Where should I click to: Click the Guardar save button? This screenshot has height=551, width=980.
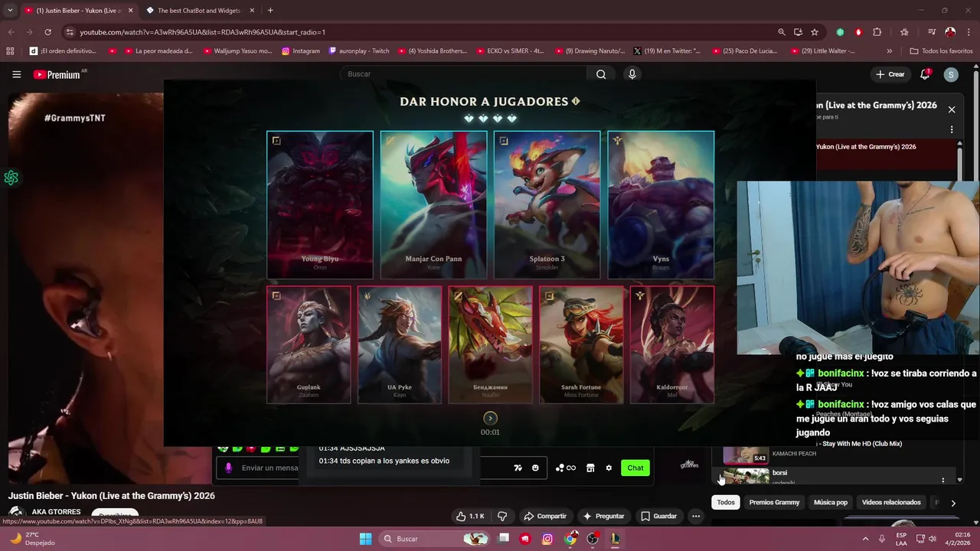pos(658,516)
